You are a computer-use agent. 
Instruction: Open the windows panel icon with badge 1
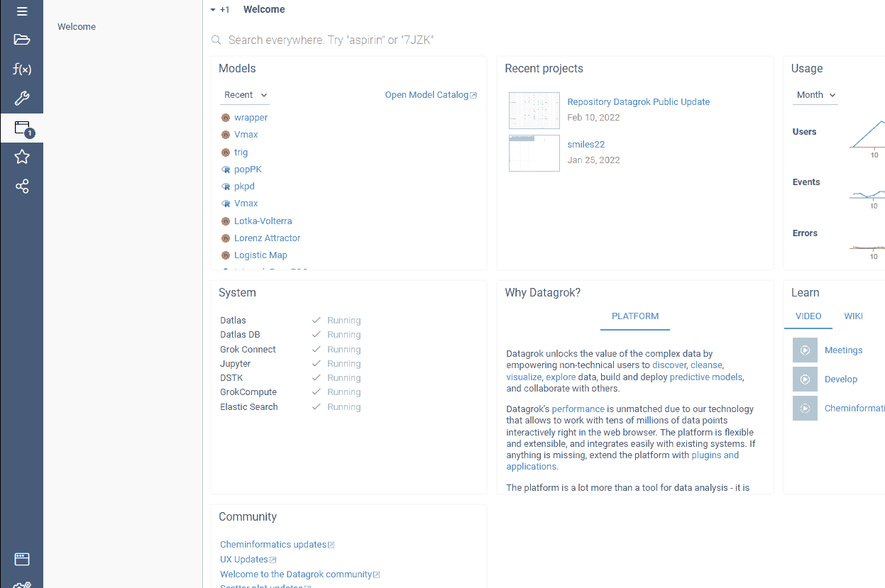click(x=21, y=128)
